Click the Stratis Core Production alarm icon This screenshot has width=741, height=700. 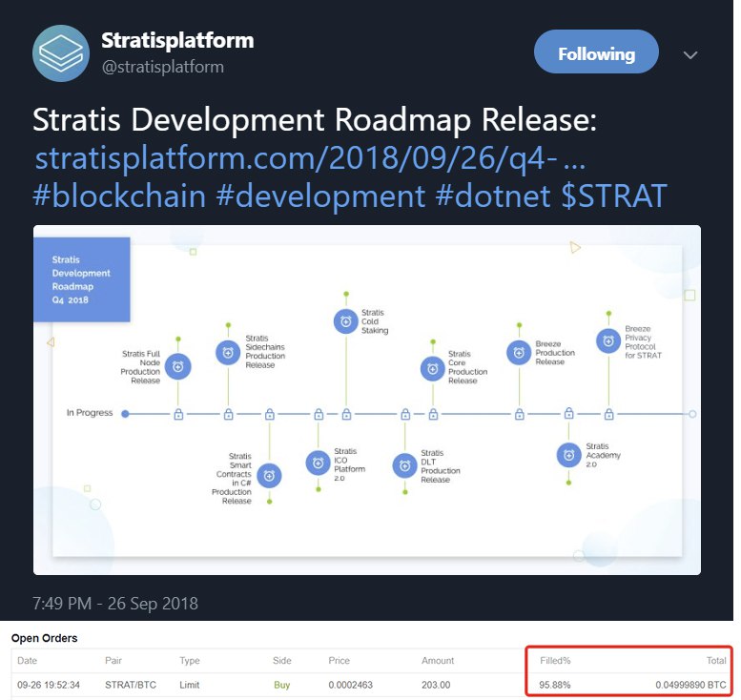pos(432,369)
